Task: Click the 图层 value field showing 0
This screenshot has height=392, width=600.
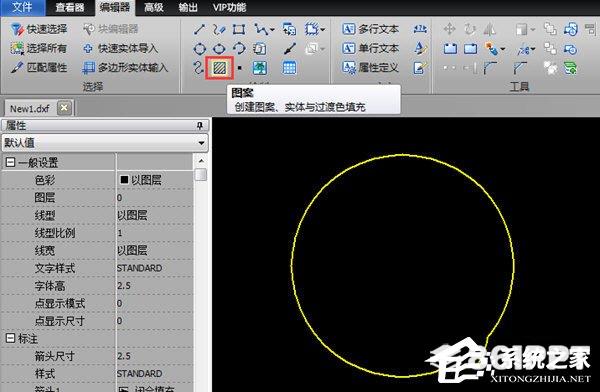Action: point(154,198)
